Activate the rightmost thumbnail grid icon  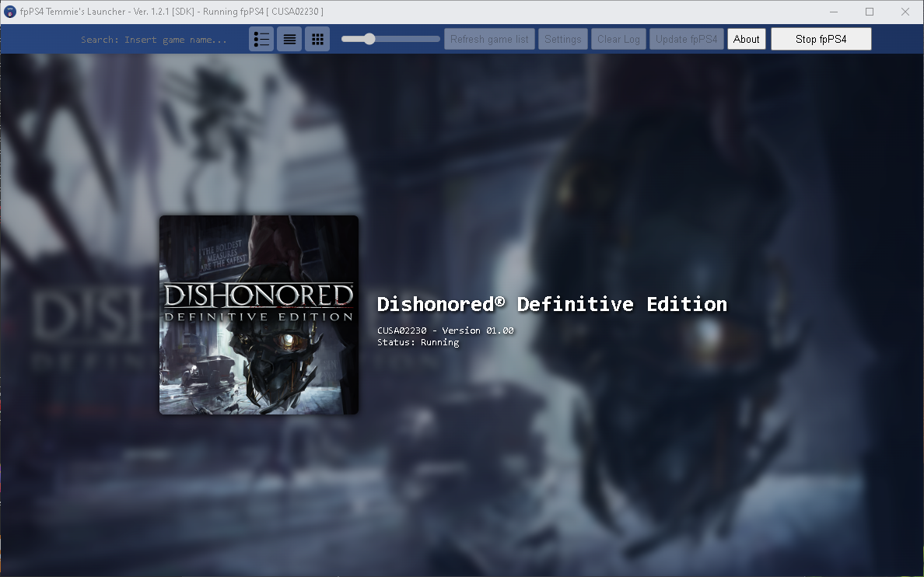tap(317, 38)
